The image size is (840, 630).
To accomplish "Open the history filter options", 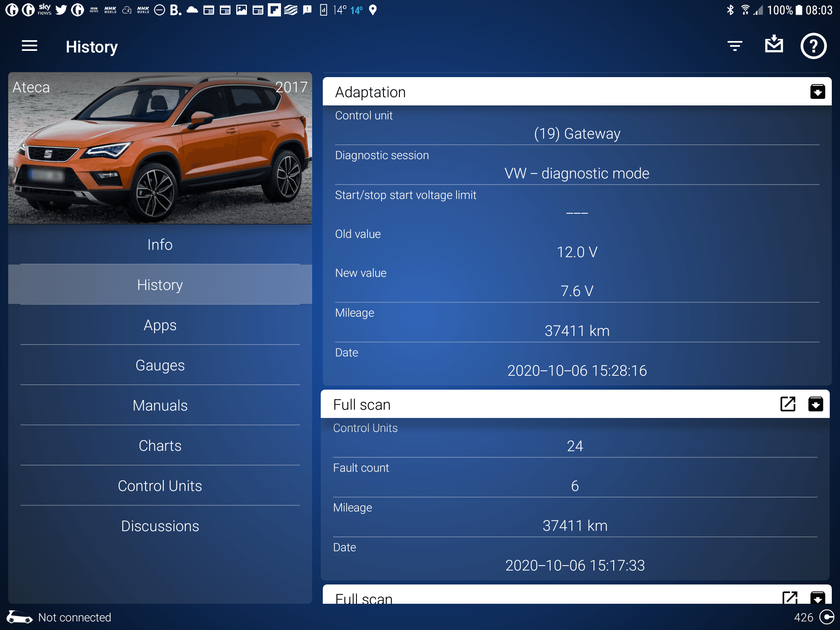I will pos(735,46).
